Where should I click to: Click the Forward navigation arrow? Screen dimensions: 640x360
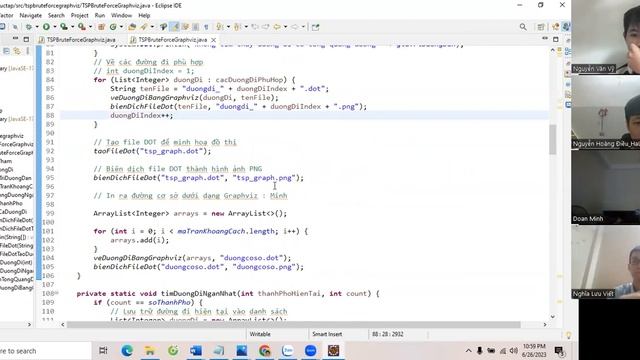294,27
